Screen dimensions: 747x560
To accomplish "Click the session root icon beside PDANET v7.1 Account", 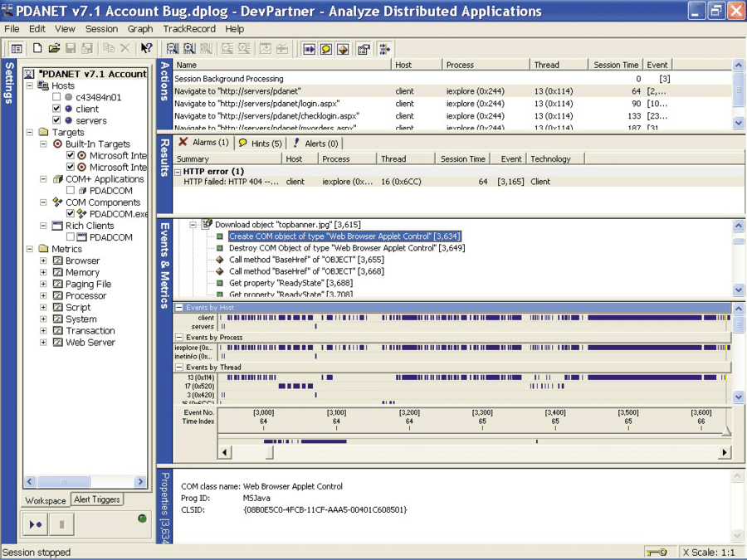I will (30, 74).
